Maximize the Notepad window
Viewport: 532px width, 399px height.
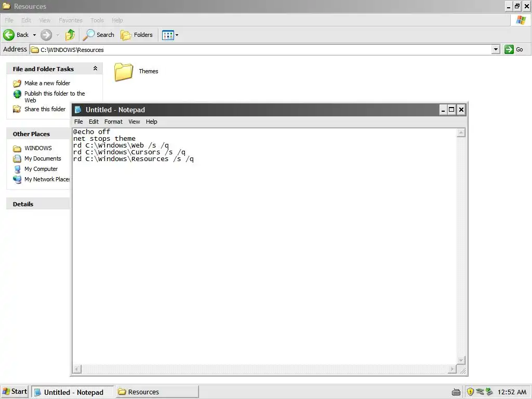pos(451,110)
